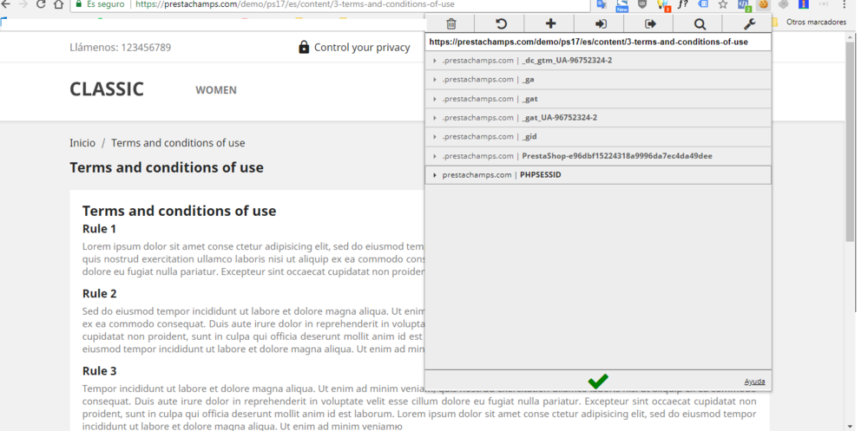Bookmark this page with star icon
Image resolution: width=868 pixels, height=431 pixels.
(723, 4)
